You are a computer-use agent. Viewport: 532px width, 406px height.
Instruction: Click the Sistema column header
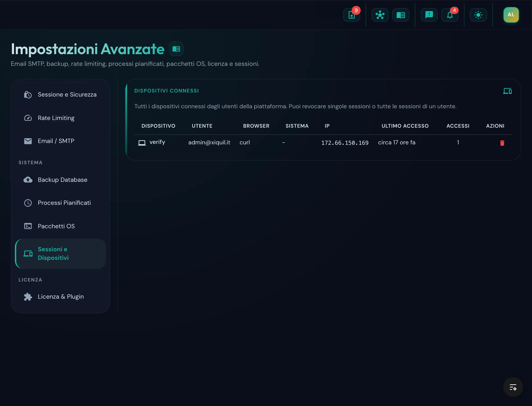297,126
